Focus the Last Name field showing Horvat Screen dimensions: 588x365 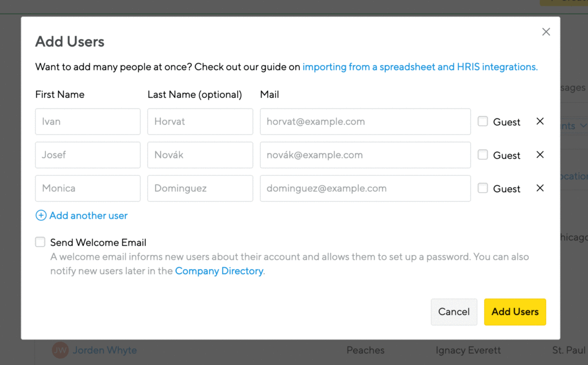[200, 122]
